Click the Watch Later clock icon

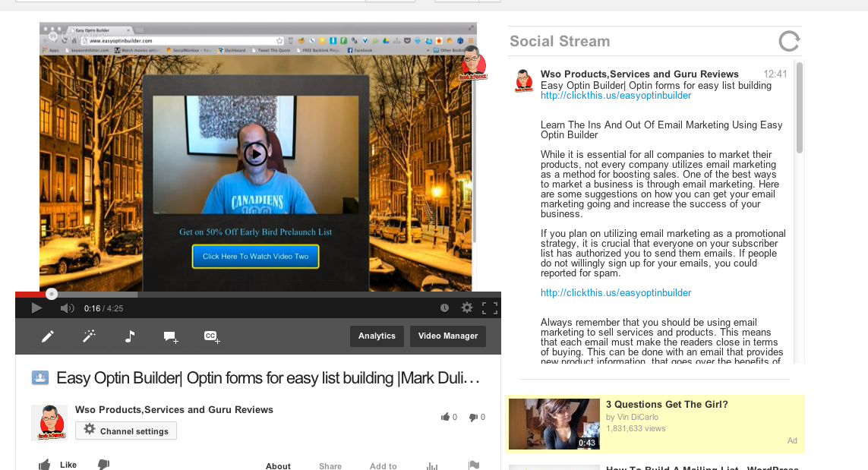tap(444, 308)
